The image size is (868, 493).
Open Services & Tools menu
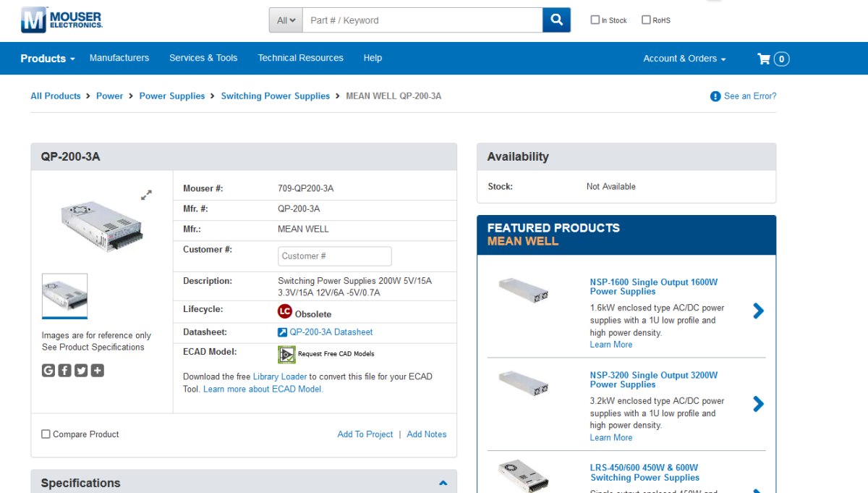(x=203, y=58)
